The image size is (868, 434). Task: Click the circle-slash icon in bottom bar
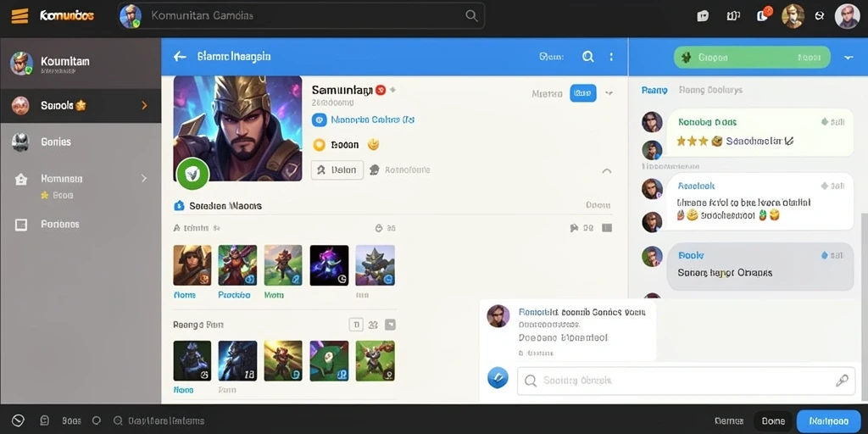point(19,420)
